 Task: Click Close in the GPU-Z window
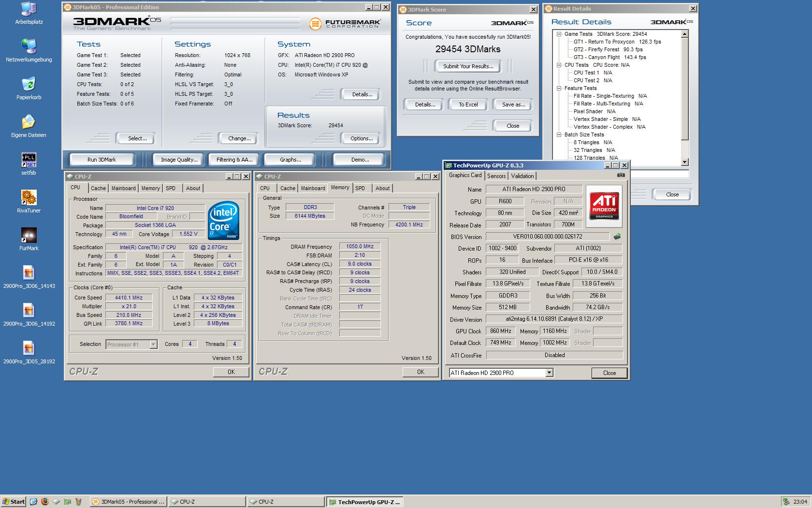pyautogui.click(x=609, y=373)
